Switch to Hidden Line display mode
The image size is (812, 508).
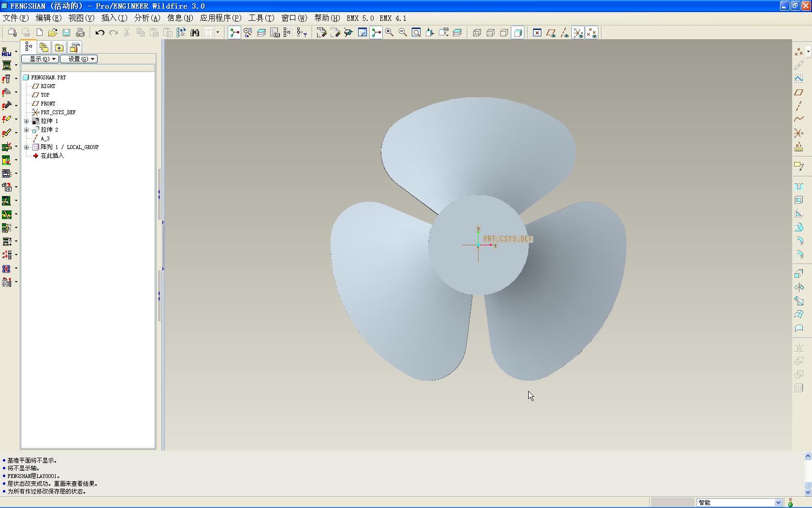coord(490,32)
